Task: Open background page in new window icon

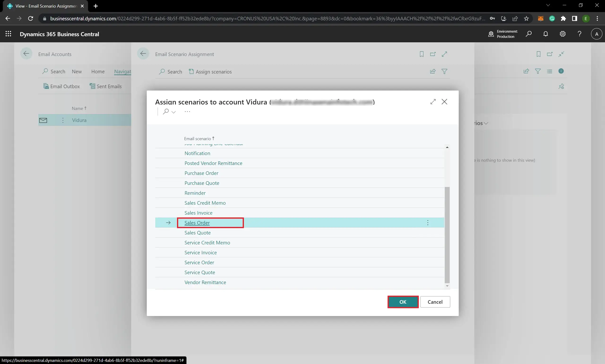Action: (549, 54)
